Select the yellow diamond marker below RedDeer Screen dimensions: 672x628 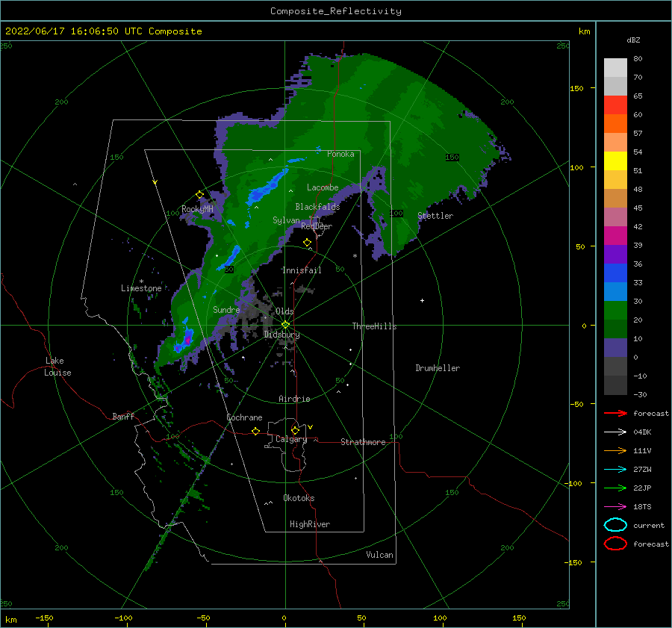pos(307,243)
